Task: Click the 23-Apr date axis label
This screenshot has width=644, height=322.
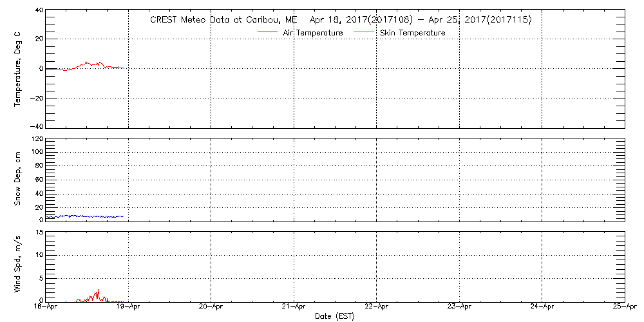Action: click(x=460, y=306)
